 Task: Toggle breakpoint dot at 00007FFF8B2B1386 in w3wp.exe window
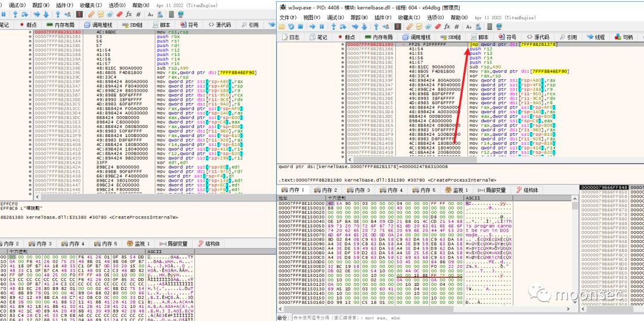pyautogui.click(x=342, y=49)
